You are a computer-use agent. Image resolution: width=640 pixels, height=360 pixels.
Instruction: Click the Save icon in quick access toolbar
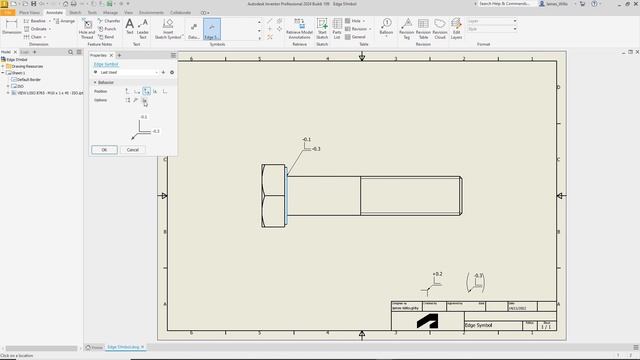pyautogui.click(x=33, y=4)
